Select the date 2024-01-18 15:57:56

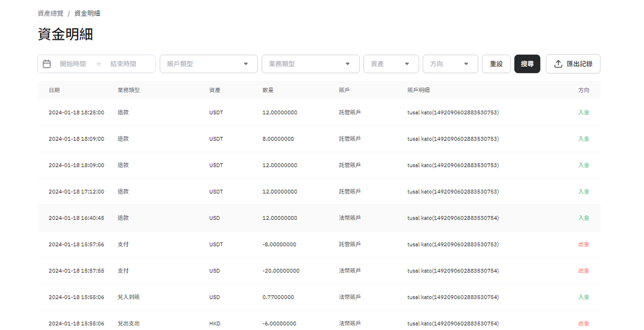[x=76, y=244]
